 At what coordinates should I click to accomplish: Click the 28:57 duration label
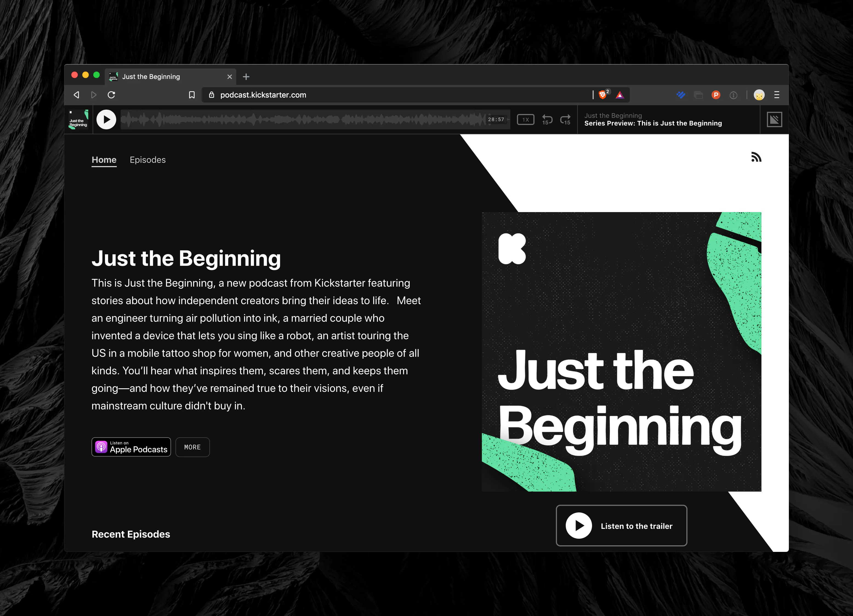pyautogui.click(x=496, y=119)
